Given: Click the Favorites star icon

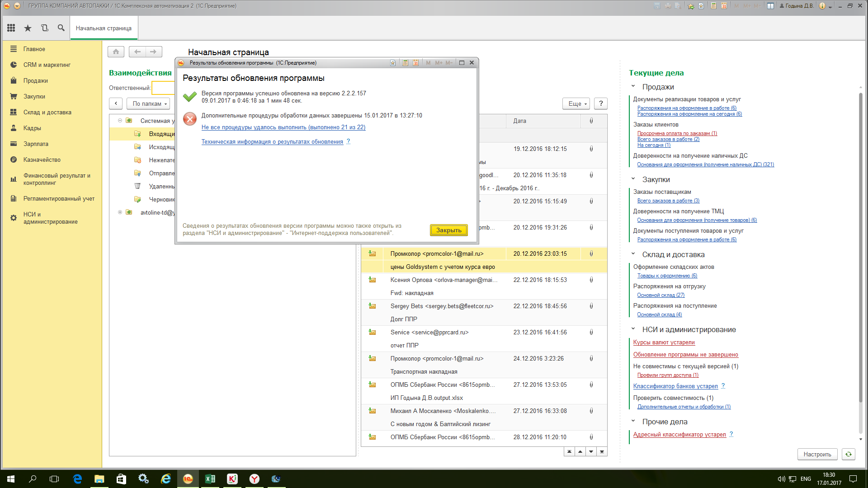Looking at the screenshot, I should pos(28,28).
